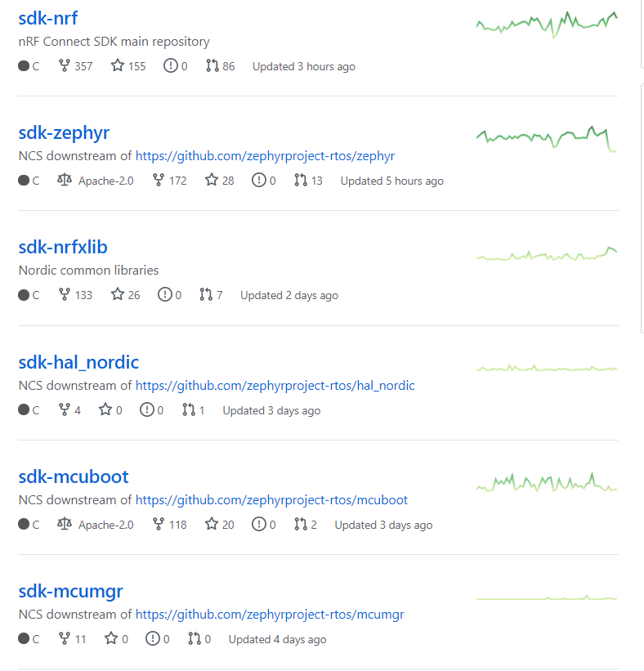This screenshot has width=644, height=671.
Task: Open pull requests icon for sdk-mcuboot
Action: click(x=301, y=525)
